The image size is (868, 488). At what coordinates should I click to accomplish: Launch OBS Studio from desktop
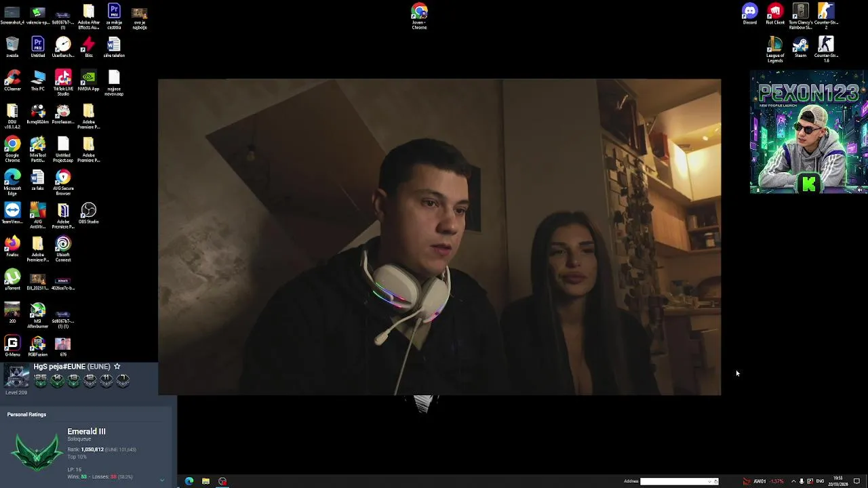(x=88, y=213)
